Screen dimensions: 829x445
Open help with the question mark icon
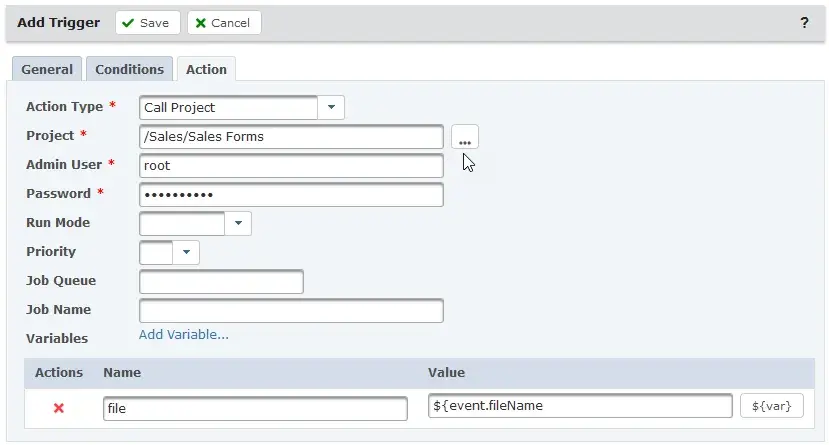tap(804, 23)
